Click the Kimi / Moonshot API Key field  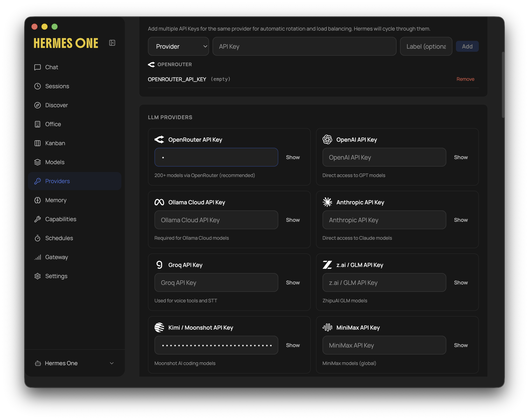216,345
